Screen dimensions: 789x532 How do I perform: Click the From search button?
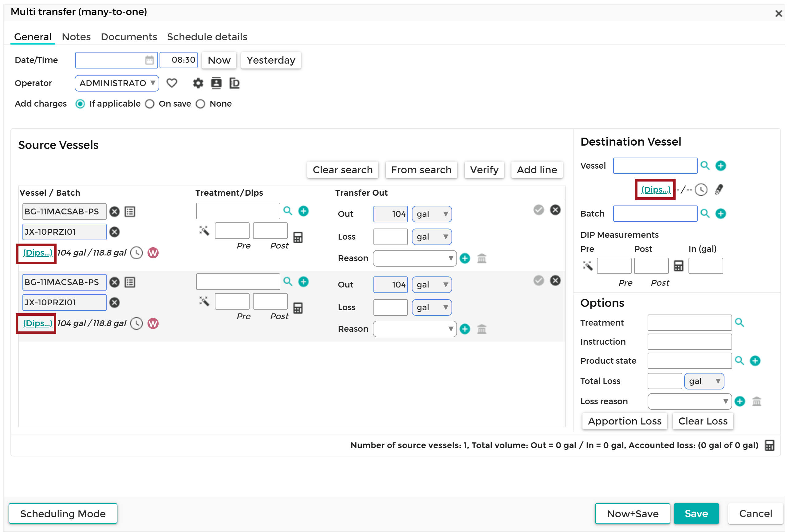[x=421, y=170]
